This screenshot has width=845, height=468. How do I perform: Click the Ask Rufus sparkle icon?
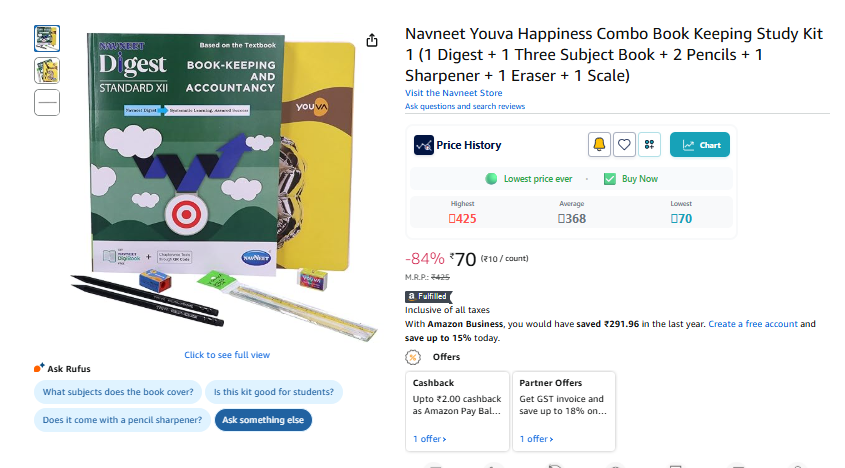click(39, 368)
